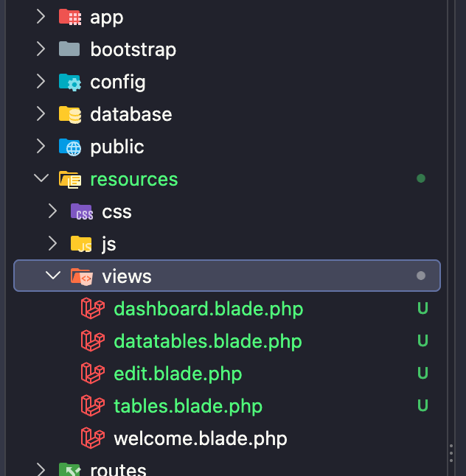Open dashboard.blade.php file
Viewport: 466px width, 476px height.
[209, 309]
